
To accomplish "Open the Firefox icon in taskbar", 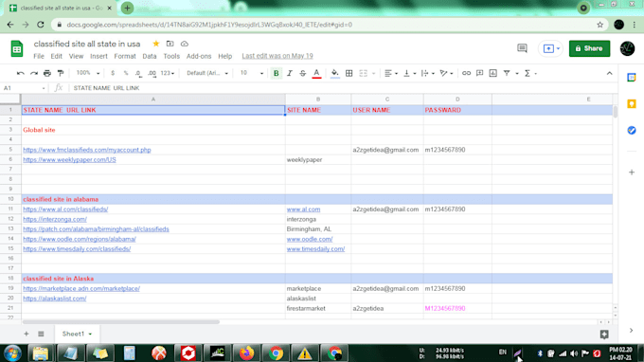I will point(246,353).
